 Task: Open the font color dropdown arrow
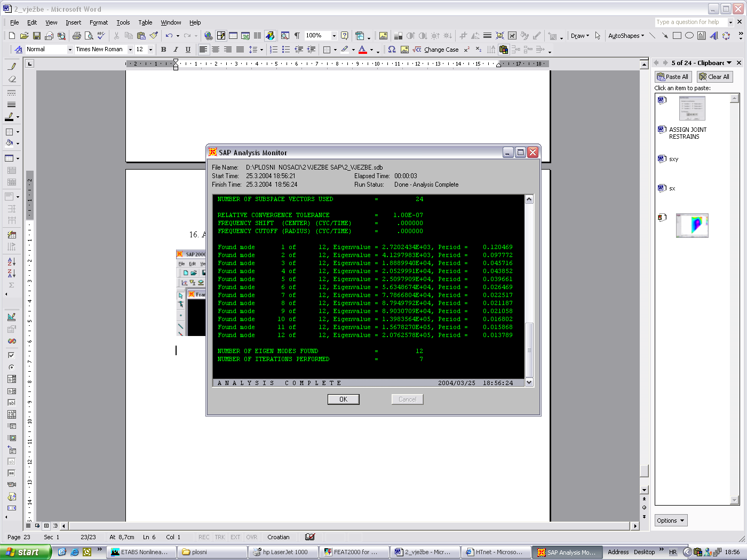tap(371, 50)
